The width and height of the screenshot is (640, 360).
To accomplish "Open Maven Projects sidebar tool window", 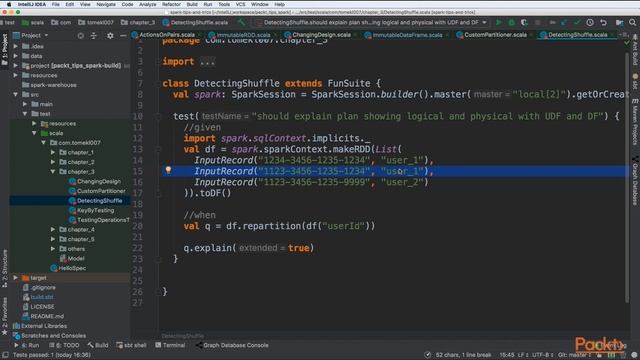I will 635,121.
